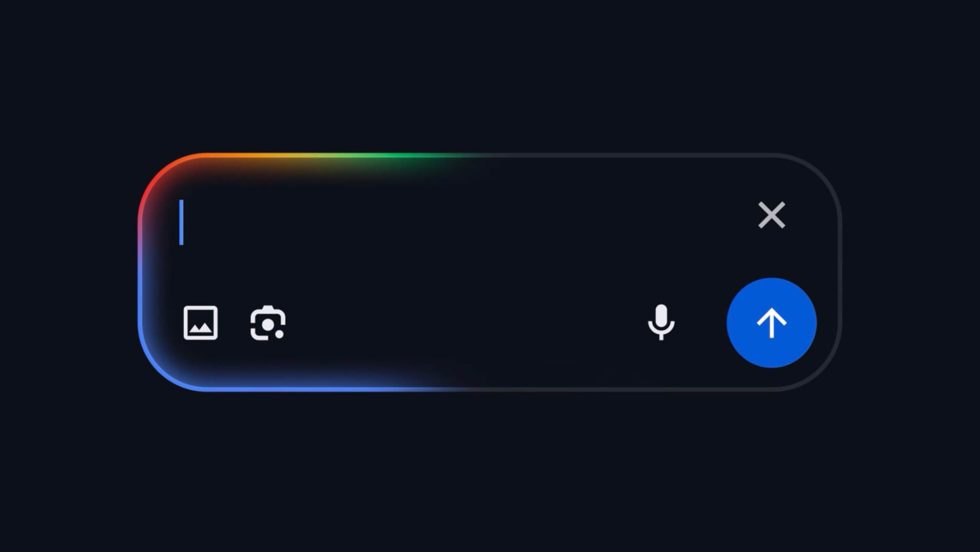Open Google Lens camera search
The width and height of the screenshot is (980, 552).
[268, 323]
